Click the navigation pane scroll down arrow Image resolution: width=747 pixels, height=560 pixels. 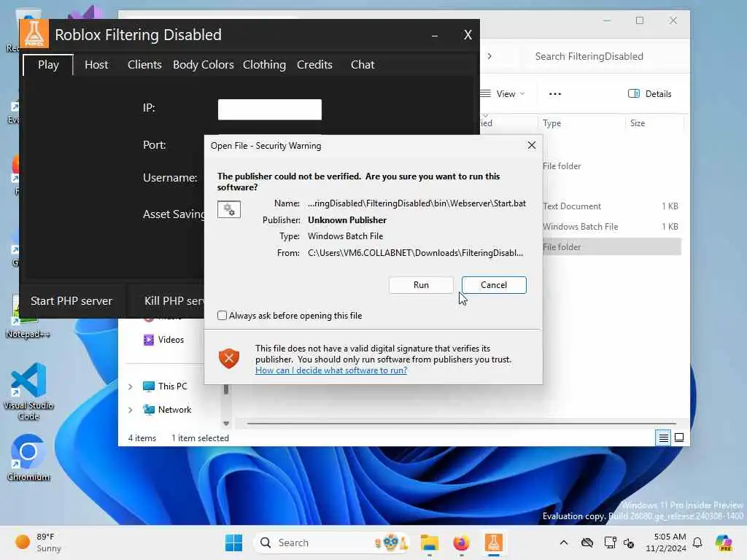tap(226, 424)
